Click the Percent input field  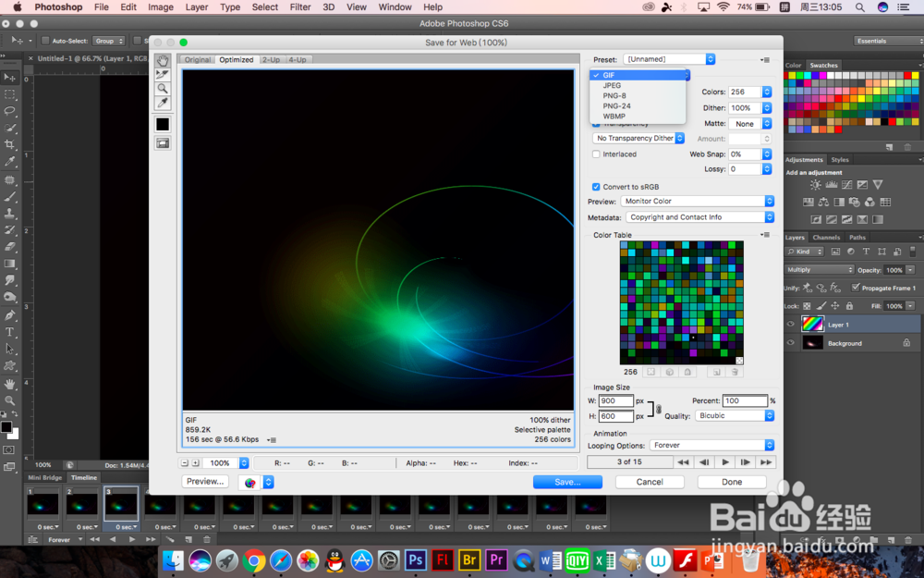click(745, 400)
